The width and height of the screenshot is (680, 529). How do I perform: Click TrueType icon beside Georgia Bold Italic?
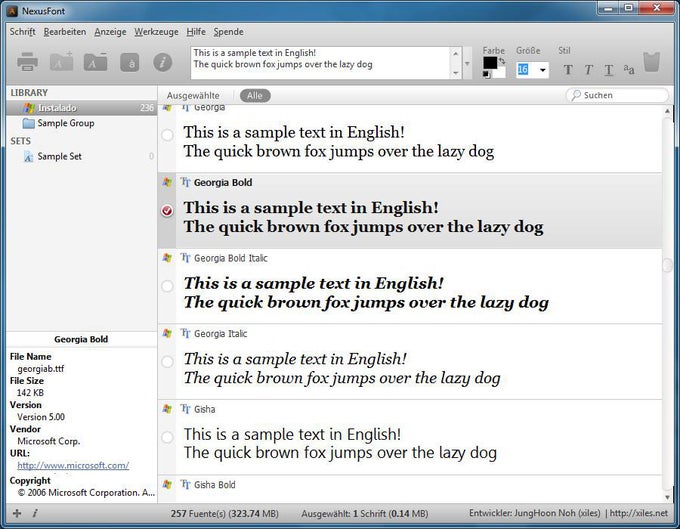(185, 258)
